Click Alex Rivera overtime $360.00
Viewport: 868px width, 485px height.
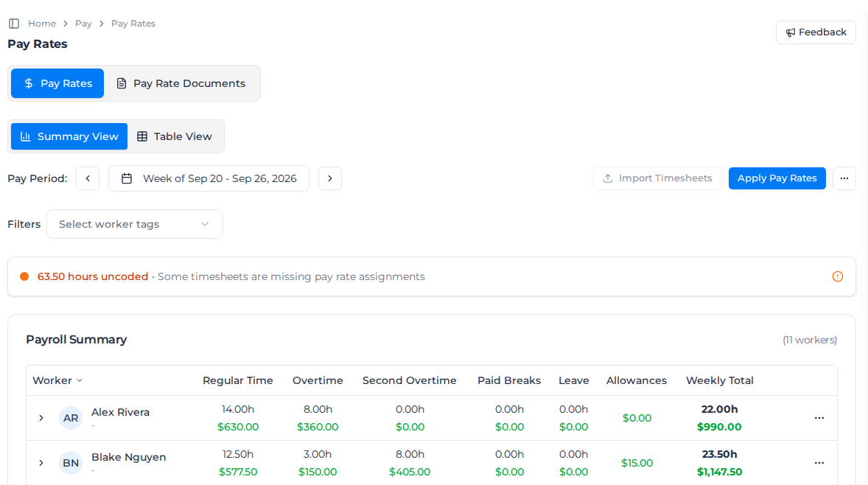click(318, 427)
